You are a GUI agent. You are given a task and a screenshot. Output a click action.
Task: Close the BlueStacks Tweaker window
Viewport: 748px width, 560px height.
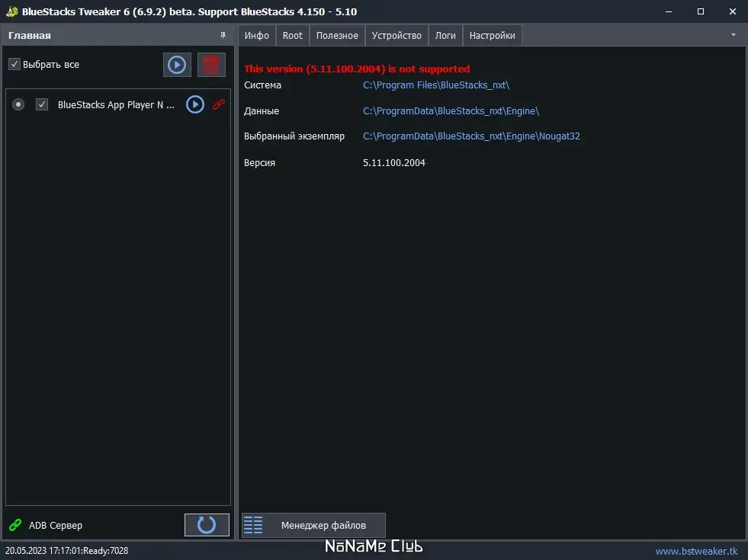click(x=732, y=11)
